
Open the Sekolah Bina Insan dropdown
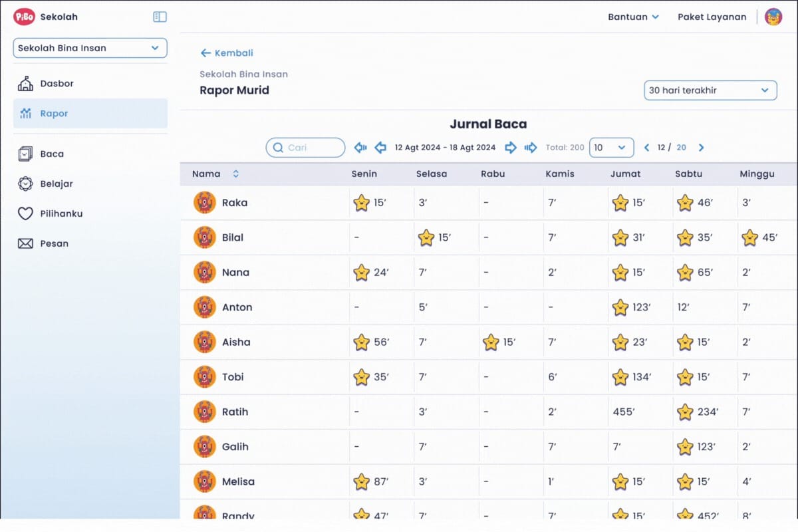point(90,48)
